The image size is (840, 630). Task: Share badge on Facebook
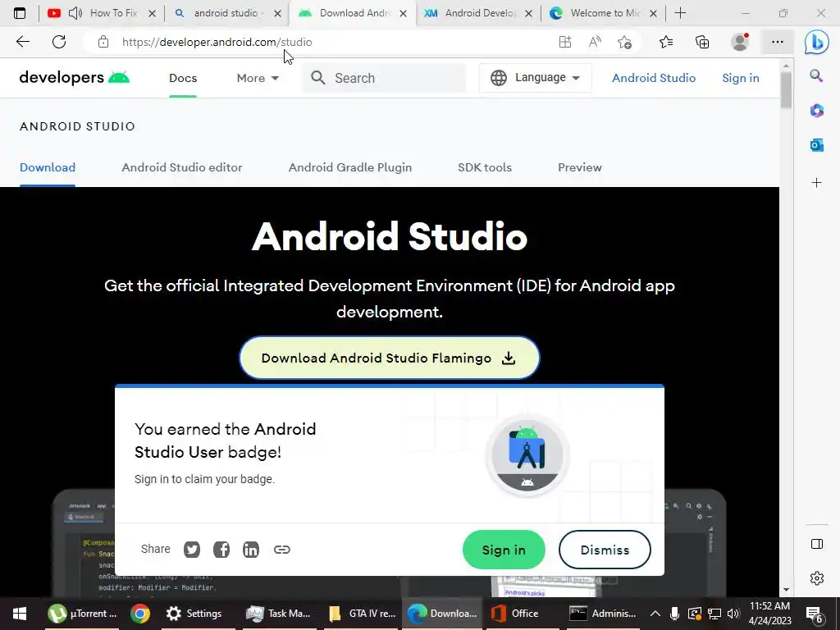point(221,549)
